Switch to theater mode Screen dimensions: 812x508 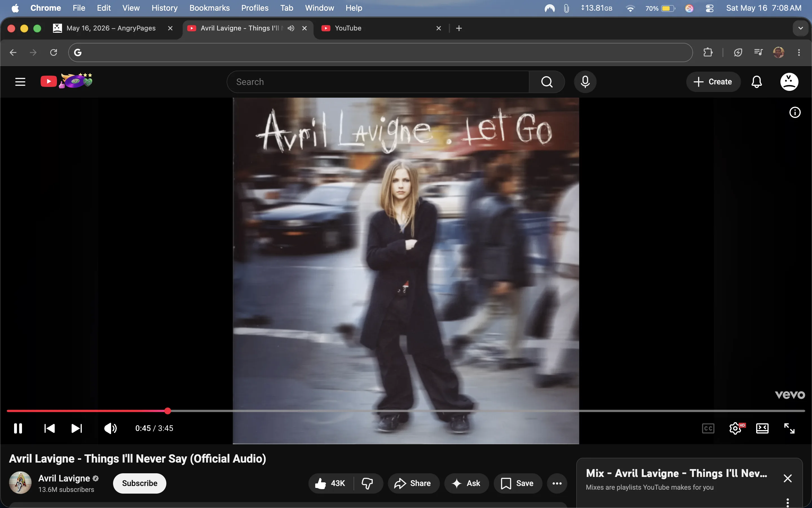(x=762, y=428)
